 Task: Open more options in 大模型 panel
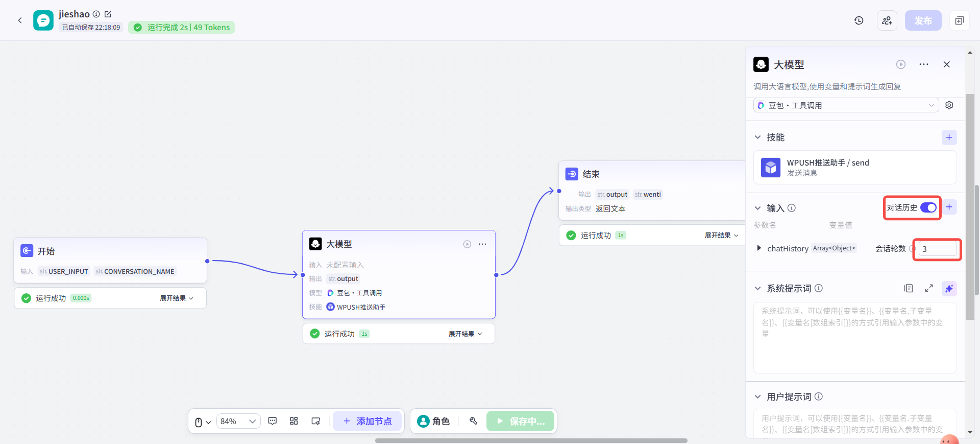[924, 64]
